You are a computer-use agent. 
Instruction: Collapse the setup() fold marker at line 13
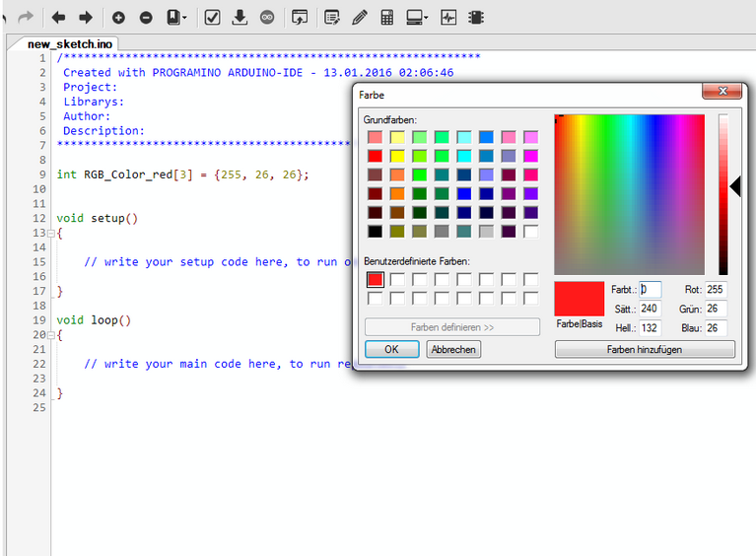click(x=50, y=234)
